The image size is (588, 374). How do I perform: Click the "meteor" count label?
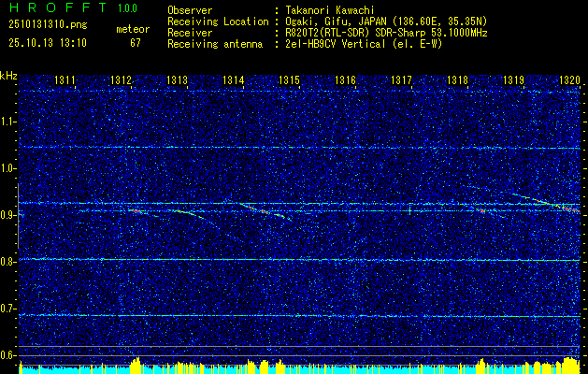133,29
